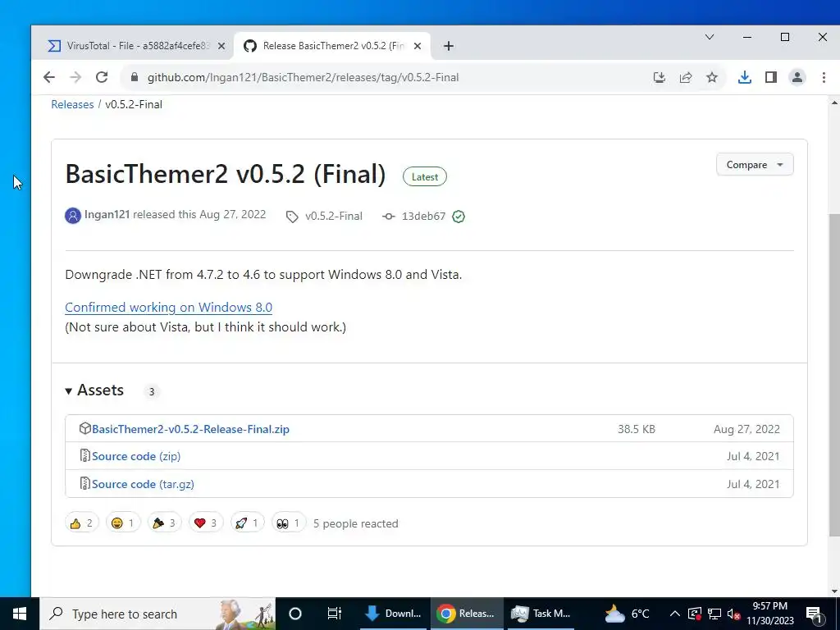The height and width of the screenshot is (630, 840).
Task: Reload the GitHub release page
Action: pyautogui.click(x=102, y=77)
